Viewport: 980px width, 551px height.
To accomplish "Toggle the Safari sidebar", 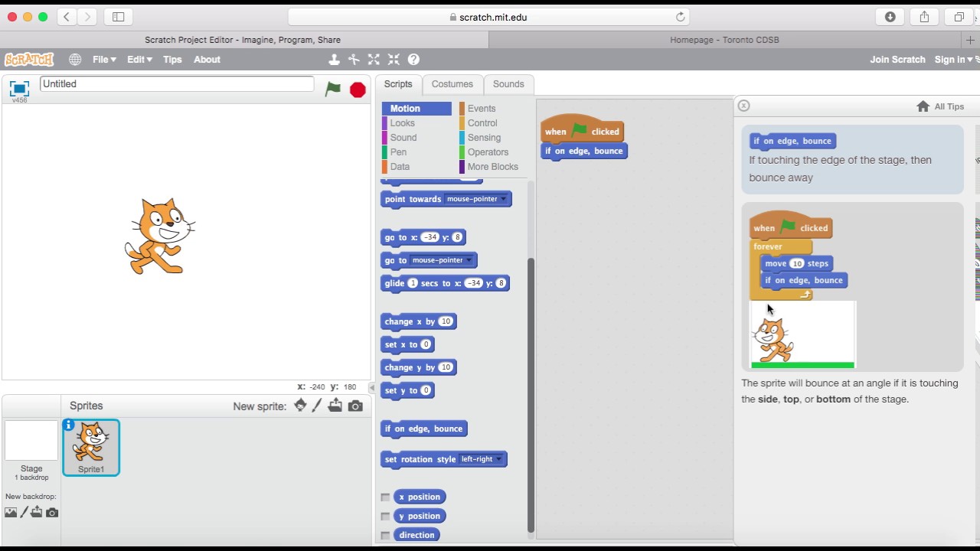I will [118, 17].
